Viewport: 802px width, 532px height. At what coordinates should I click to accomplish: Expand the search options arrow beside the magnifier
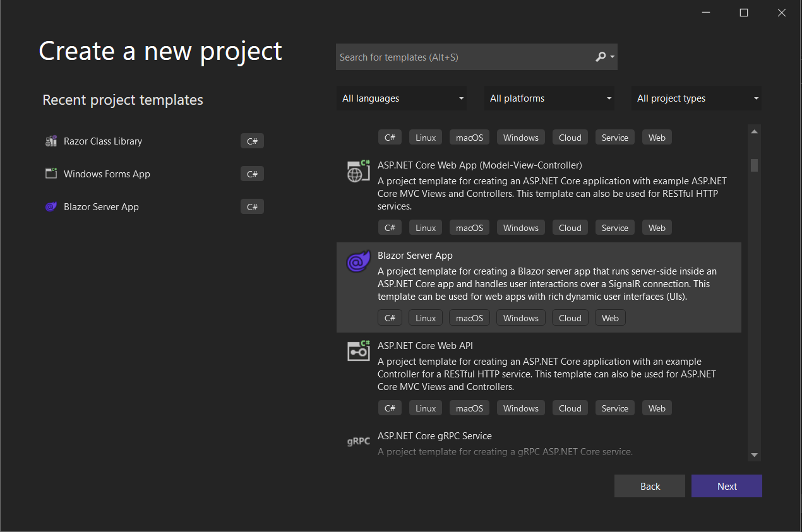point(610,57)
